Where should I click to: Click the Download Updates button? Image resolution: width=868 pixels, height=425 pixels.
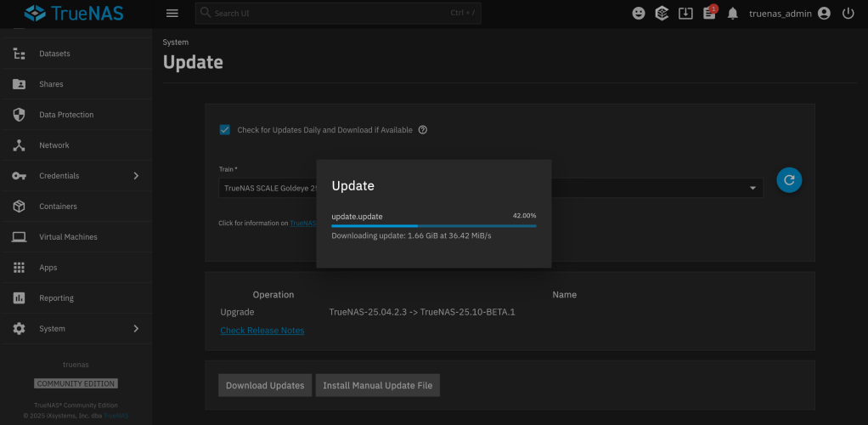[x=265, y=385]
